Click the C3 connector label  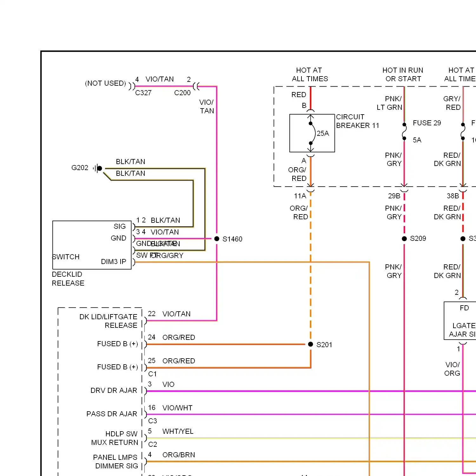152,421
